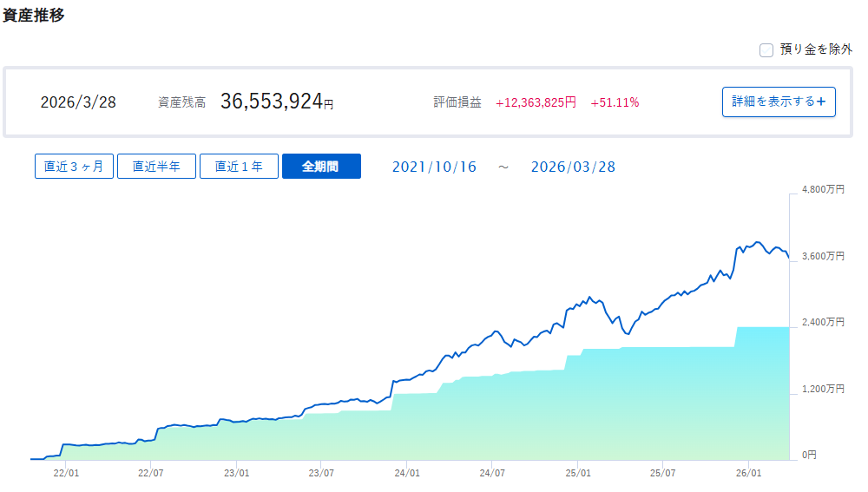This screenshot has width=868, height=492.
Task: Click the 資産推移 heading
Action: pos(34,16)
